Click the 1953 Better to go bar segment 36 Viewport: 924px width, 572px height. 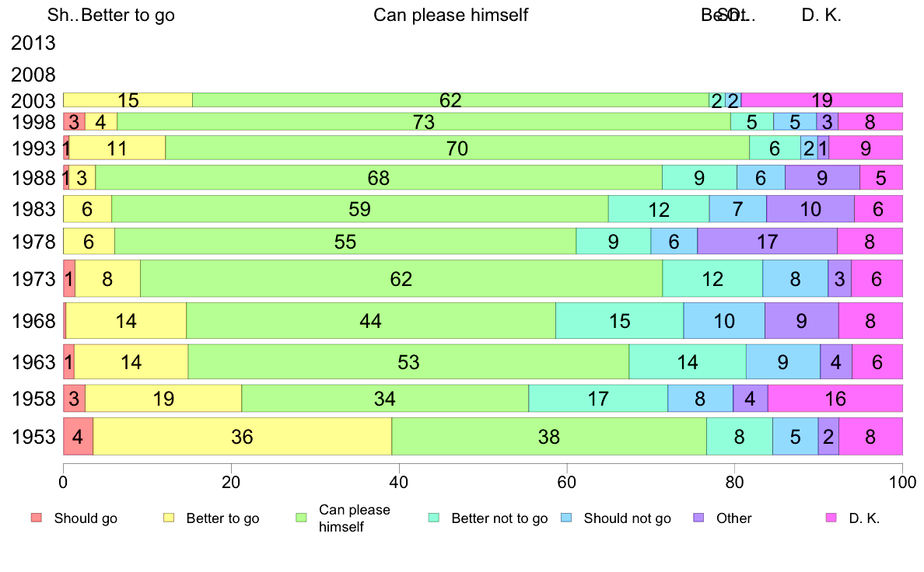(242, 437)
